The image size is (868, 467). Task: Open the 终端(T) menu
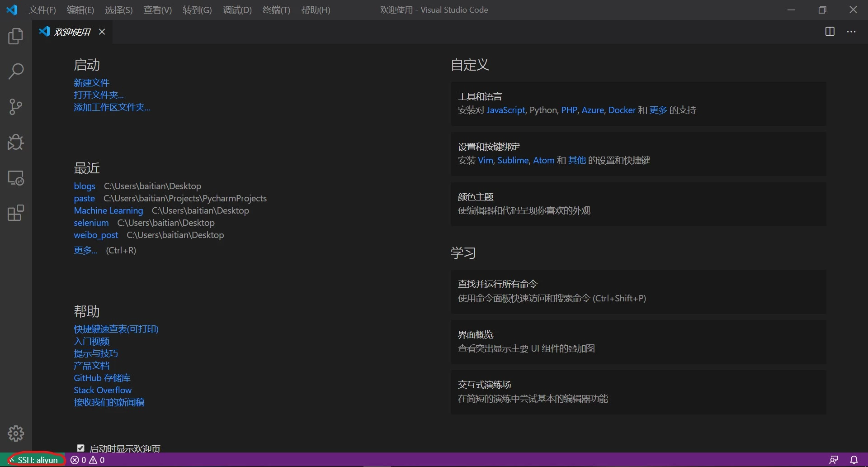point(276,10)
